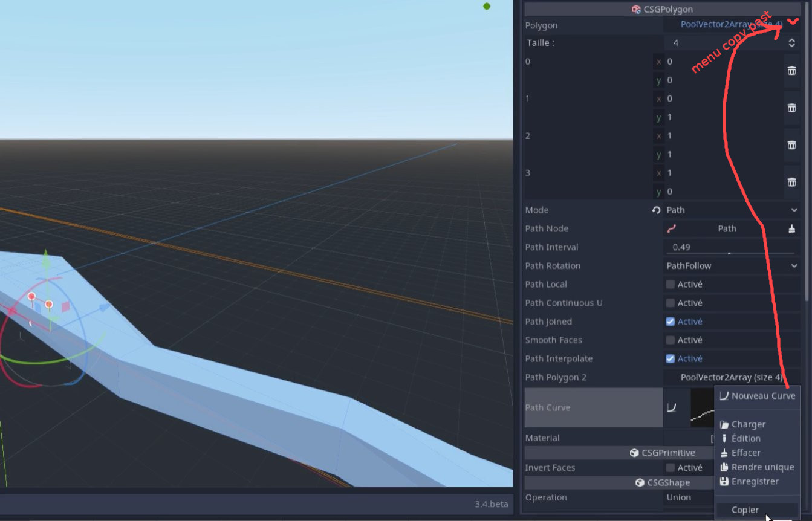Collapse the CSGPrimitive section header
Image resolution: width=812 pixels, height=521 pixels.
pyautogui.click(x=620, y=453)
